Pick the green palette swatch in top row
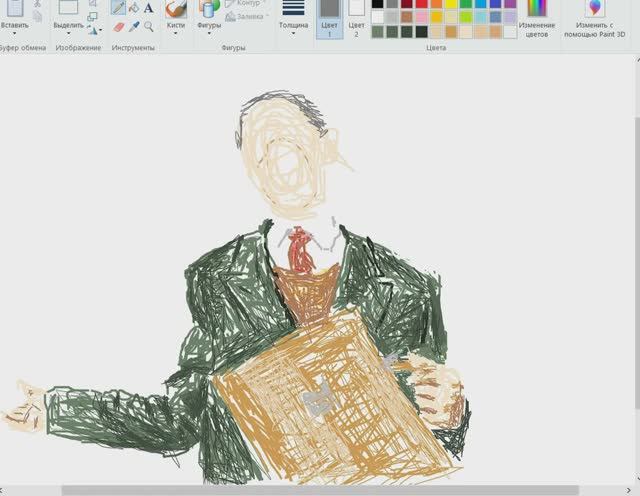640x496 pixels. click(466, 4)
